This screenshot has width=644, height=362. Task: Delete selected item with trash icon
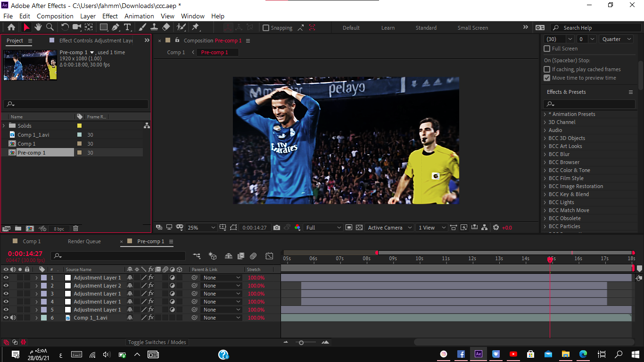pos(75,229)
